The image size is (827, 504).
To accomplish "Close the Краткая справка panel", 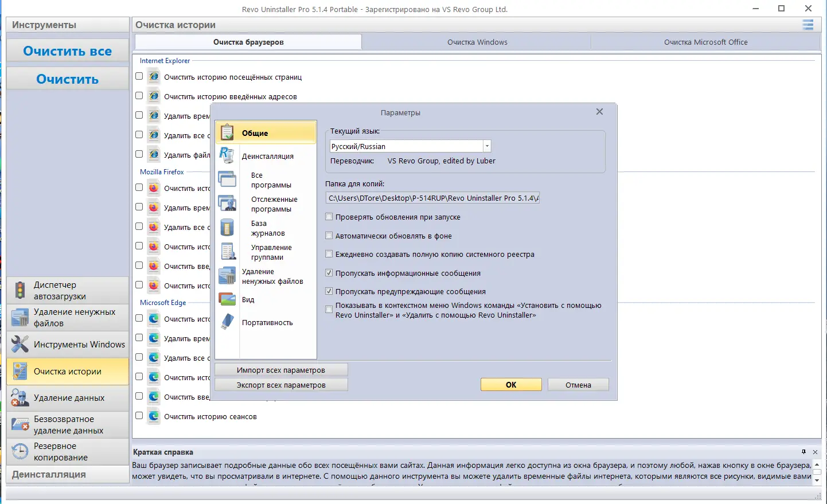I will tap(815, 452).
